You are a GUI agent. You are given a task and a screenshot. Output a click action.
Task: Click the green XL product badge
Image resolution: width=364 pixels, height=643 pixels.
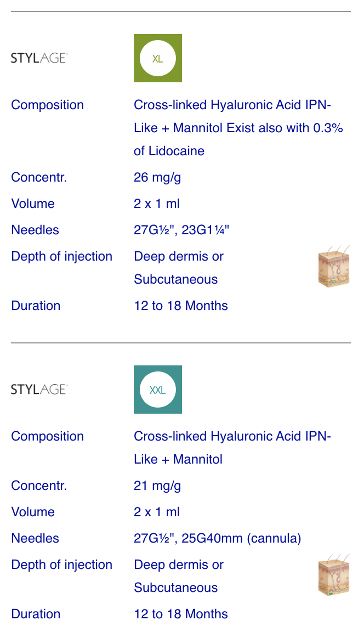pyautogui.click(x=158, y=58)
